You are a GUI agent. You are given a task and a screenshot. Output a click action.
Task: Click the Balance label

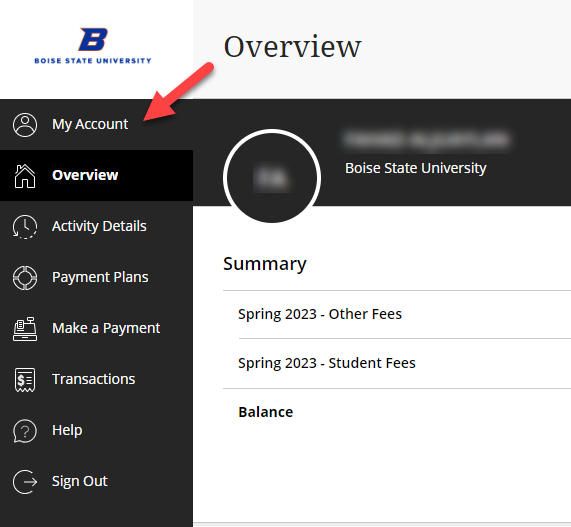pos(265,412)
